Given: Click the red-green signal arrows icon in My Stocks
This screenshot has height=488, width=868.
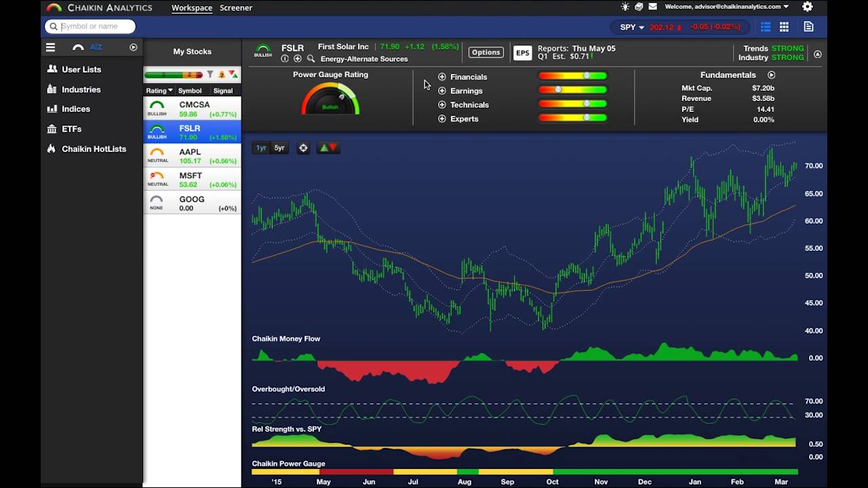Looking at the screenshot, I should click(233, 74).
